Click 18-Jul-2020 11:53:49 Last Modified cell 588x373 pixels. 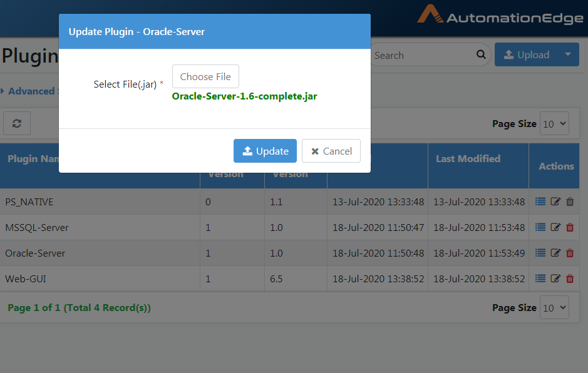pyautogui.click(x=479, y=253)
